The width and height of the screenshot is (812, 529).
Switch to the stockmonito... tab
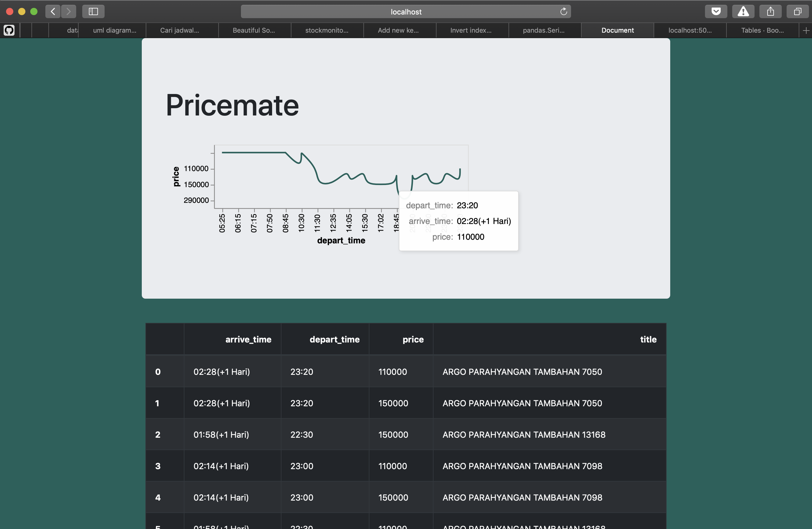326,30
